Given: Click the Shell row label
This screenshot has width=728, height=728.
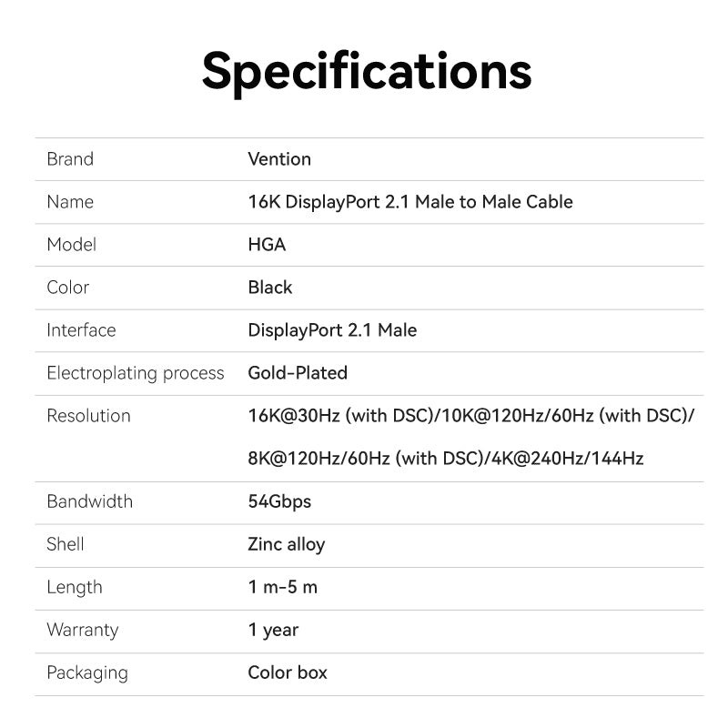Looking at the screenshot, I should tap(66, 544).
